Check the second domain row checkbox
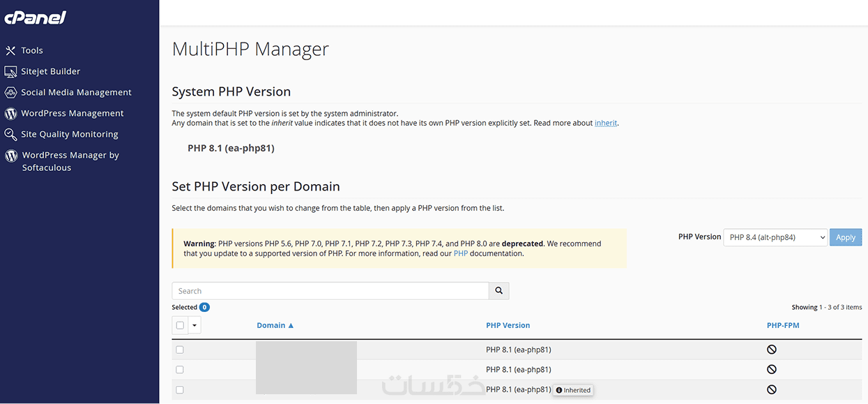Screen dimensions: 868x404 coord(180,370)
